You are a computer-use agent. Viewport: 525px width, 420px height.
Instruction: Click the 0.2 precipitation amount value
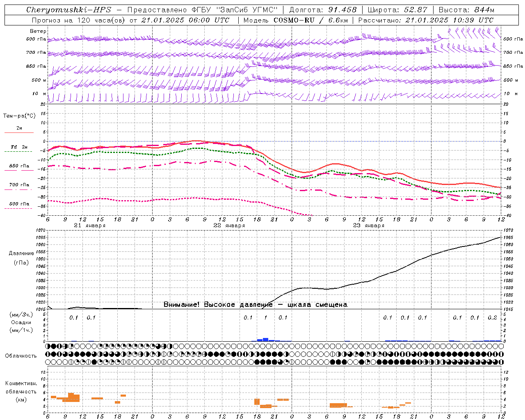click(x=492, y=317)
